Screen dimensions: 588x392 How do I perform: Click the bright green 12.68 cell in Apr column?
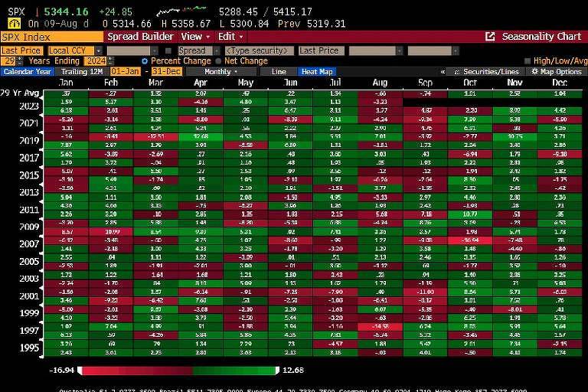point(201,136)
